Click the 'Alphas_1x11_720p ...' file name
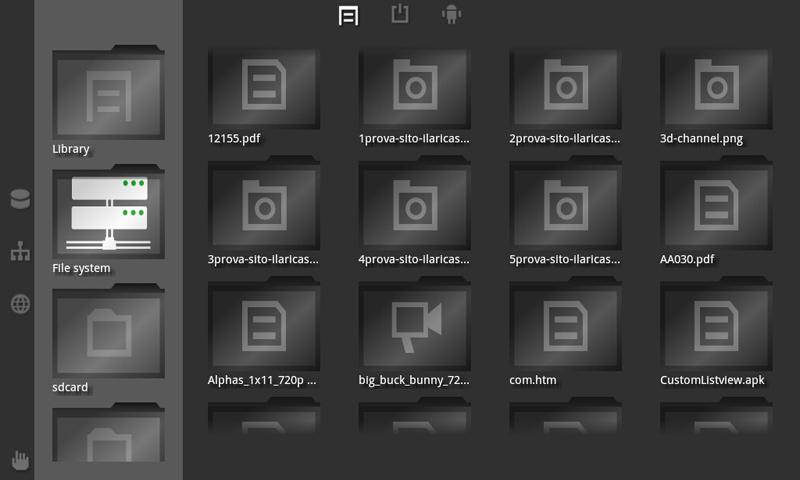 (262, 380)
